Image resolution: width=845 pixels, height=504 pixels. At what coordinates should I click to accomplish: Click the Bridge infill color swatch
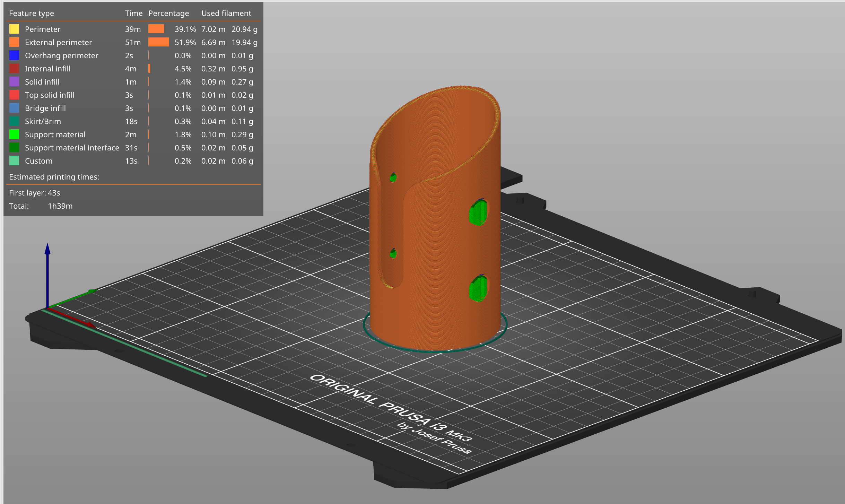tap(14, 108)
